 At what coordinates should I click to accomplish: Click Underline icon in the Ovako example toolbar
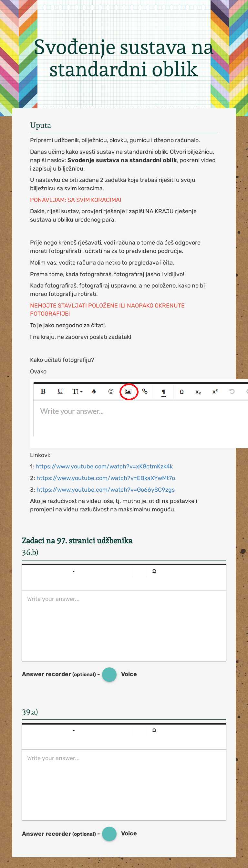point(60,391)
